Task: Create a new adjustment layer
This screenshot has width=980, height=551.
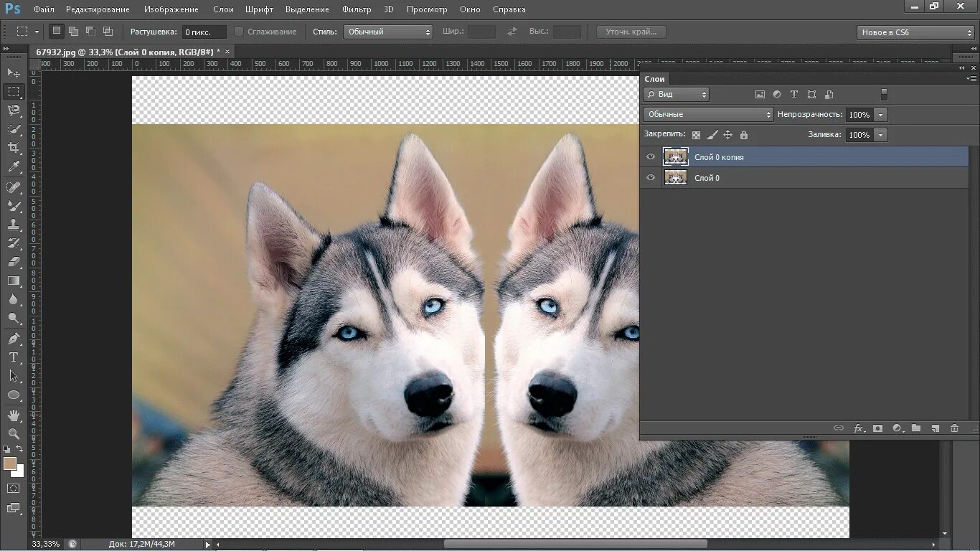Action: (x=897, y=428)
